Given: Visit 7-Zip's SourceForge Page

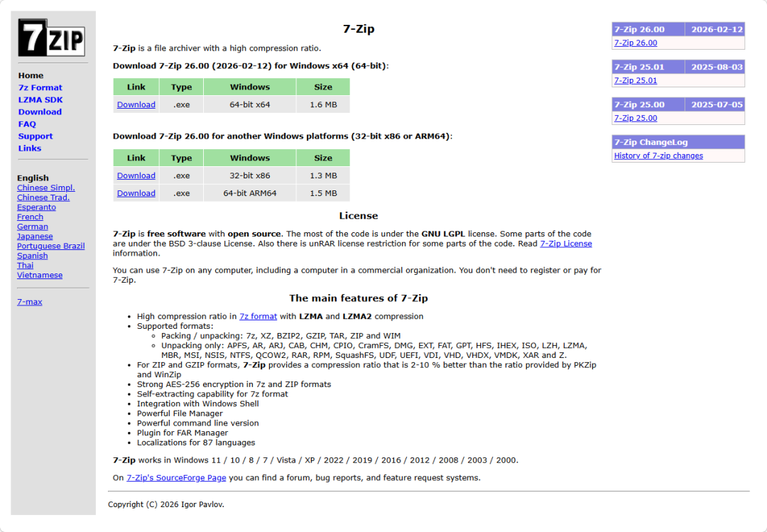Looking at the screenshot, I should [176, 477].
